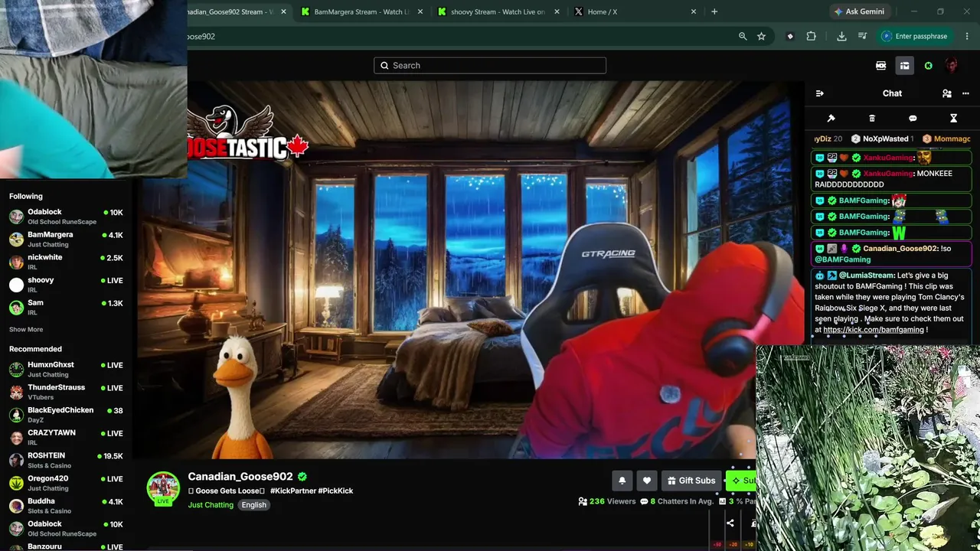Close the BamMargera Stream tab
Screen dimensions: 980x551
[x=420, y=11]
